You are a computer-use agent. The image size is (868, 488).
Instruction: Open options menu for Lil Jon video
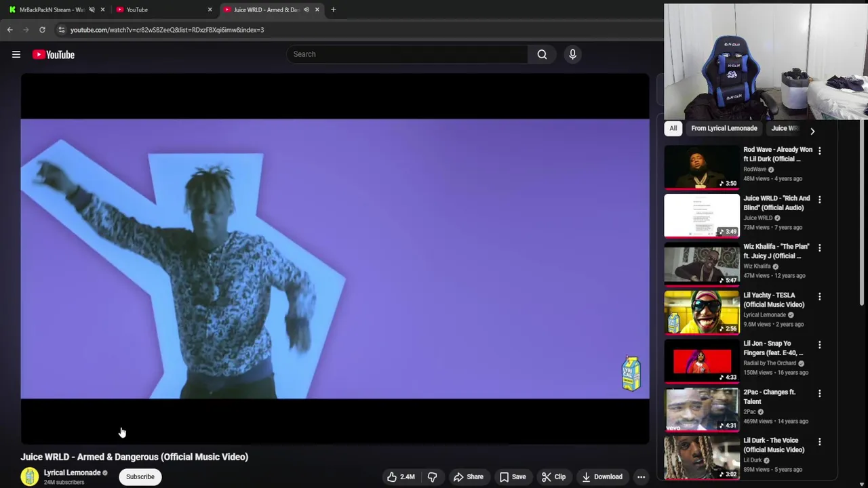coord(819,344)
